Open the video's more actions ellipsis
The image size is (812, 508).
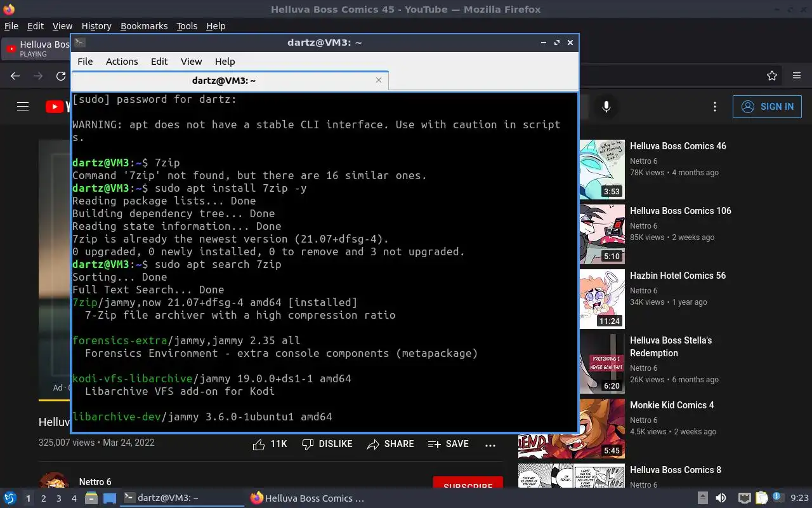click(490, 445)
